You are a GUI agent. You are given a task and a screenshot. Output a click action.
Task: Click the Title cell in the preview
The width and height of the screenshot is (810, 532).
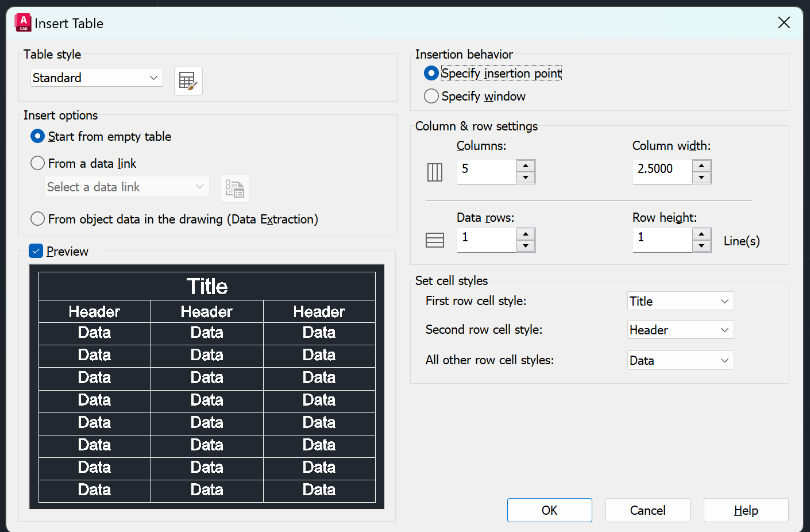[x=207, y=286]
